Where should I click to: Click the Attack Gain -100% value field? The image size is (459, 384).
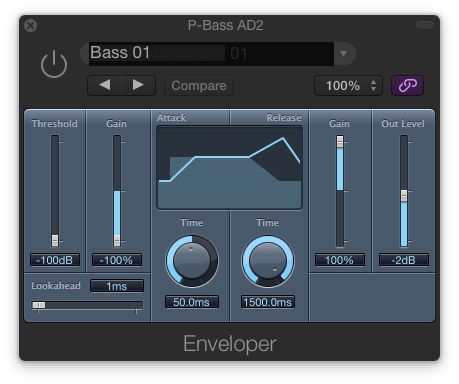117,260
